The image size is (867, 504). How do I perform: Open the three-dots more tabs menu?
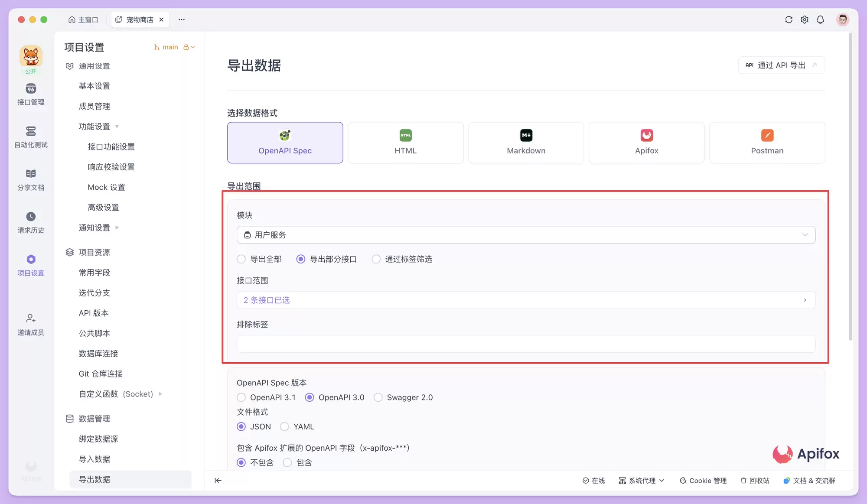(182, 20)
